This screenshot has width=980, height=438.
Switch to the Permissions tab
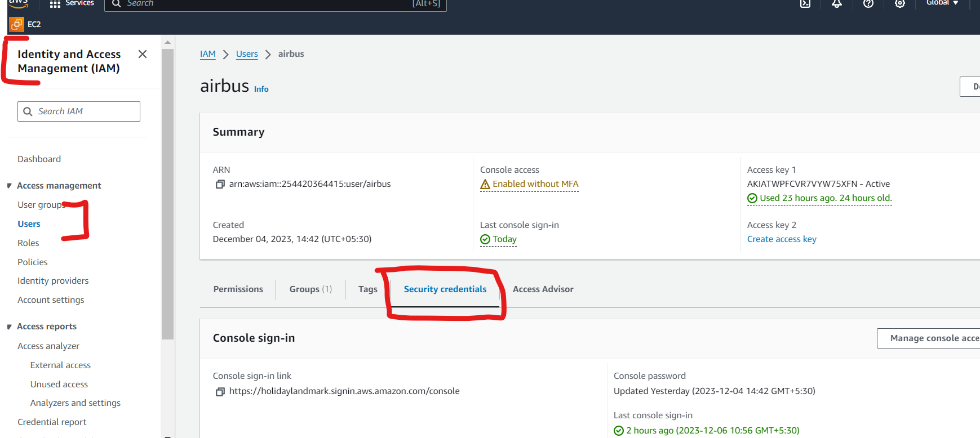pos(238,289)
